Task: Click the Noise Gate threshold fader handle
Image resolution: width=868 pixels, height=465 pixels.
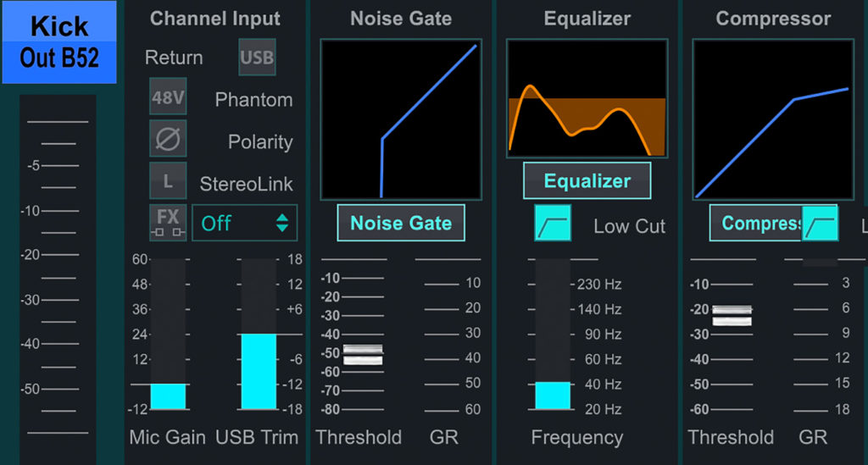Action: point(363,354)
